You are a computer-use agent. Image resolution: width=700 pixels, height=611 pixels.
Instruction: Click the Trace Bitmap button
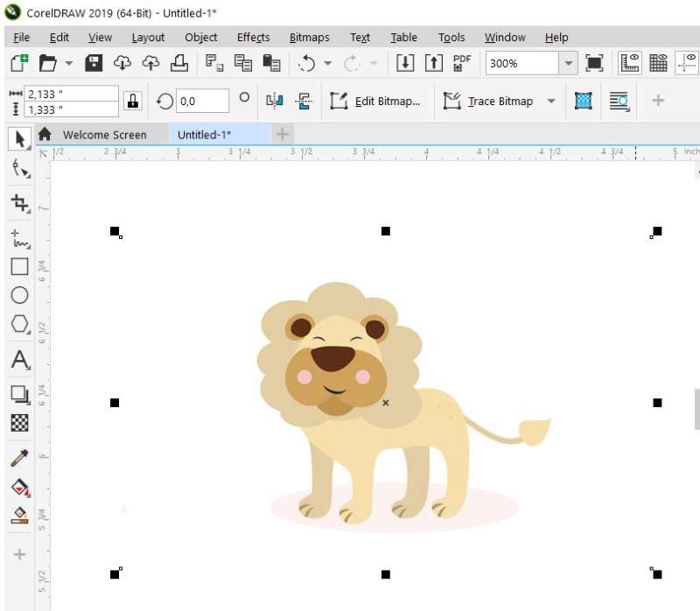point(488,102)
